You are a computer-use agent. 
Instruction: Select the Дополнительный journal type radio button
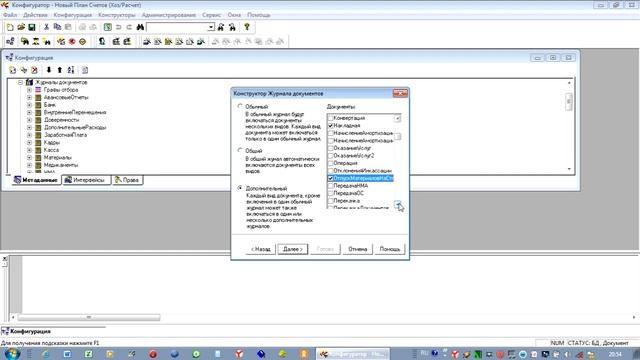(240, 188)
